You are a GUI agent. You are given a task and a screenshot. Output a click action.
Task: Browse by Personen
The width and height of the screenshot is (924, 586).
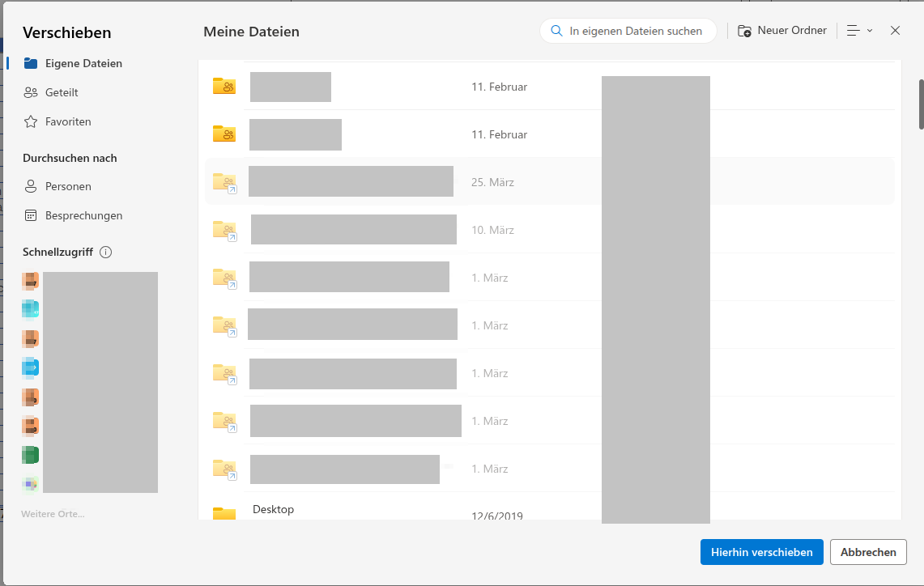(57, 187)
